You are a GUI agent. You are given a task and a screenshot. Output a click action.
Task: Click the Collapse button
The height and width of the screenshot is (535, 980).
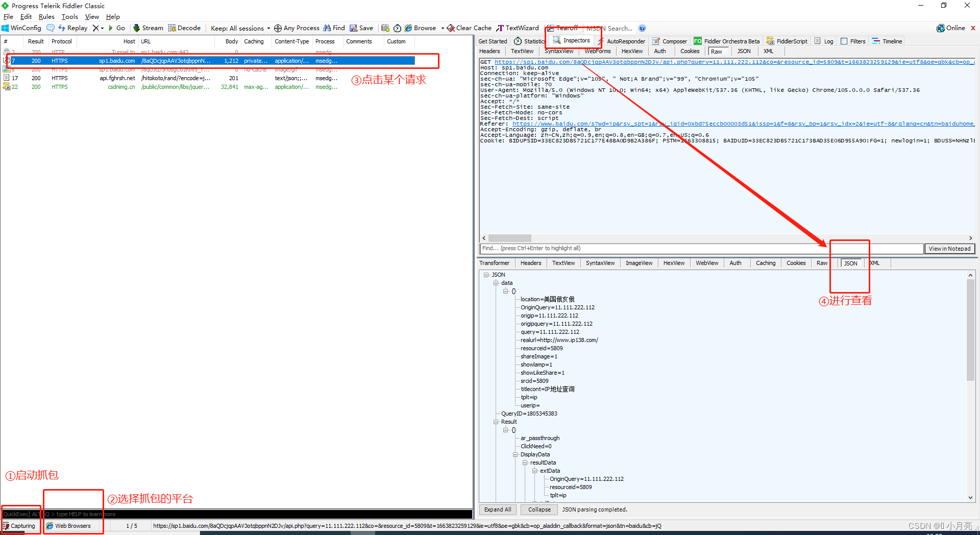(540, 509)
